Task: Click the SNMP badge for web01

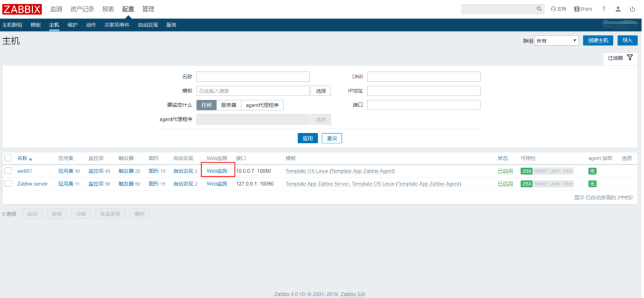Action: [541, 171]
